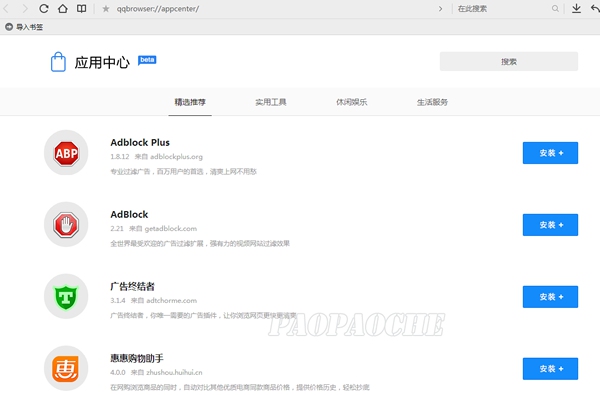Click the 惠惠购物助手 title
This screenshot has width=600, height=395.
[x=137, y=358]
